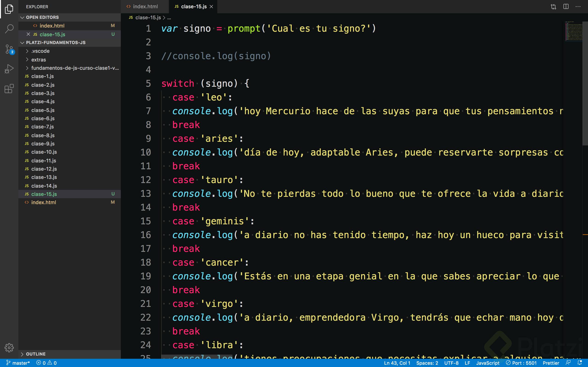The height and width of the screenshot is (367, 588).
Task: Open the Run and Debug view
Action: coord(9,69)
